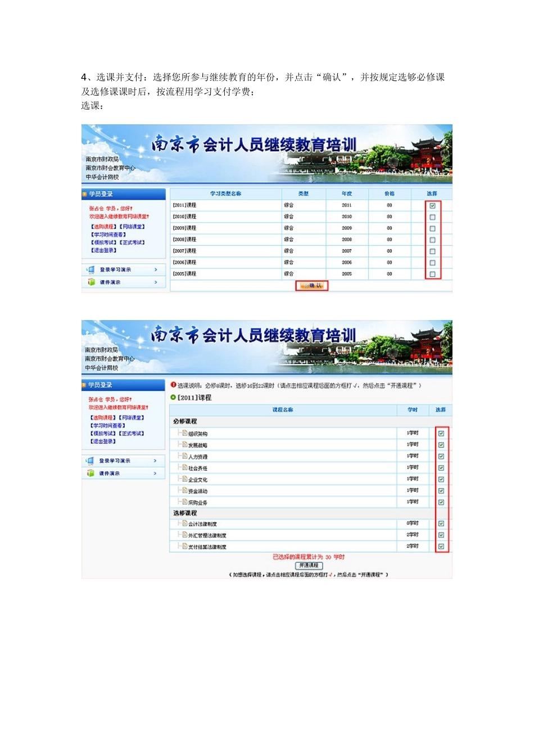Click the document icon beside 发展战略
Viewport: 534px width, 756px height.
(184, 444)
